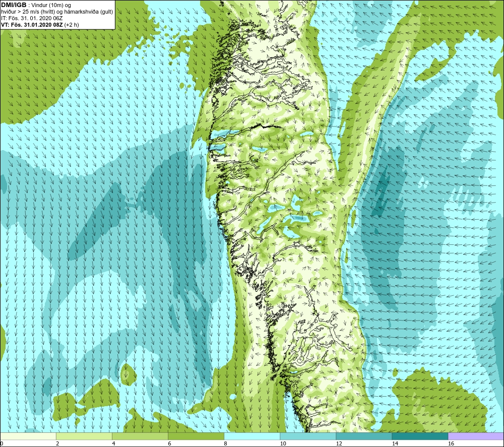The image size is (504, 447).
Task: Click the "DMI/IGB" title text
Action: click(14, 5)
